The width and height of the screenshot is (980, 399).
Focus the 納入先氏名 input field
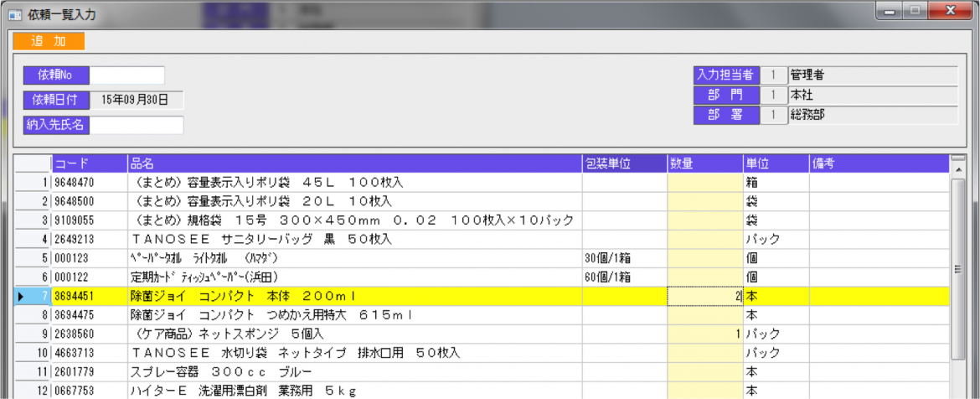(137, 125)
